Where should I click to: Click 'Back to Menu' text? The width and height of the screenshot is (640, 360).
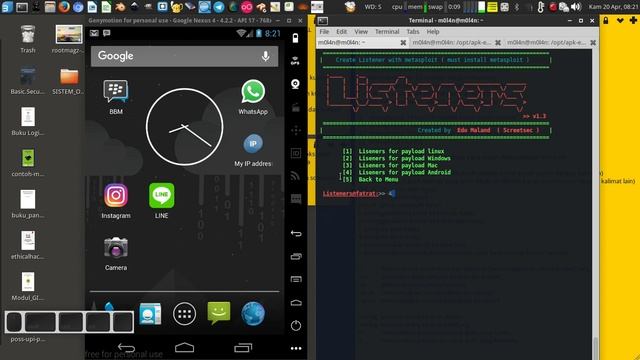(x=378, y=179)
